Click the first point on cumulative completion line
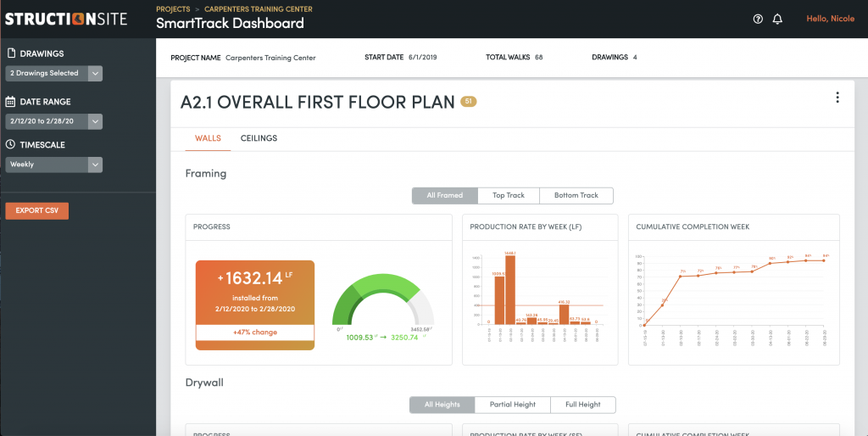 pos(644,325)
